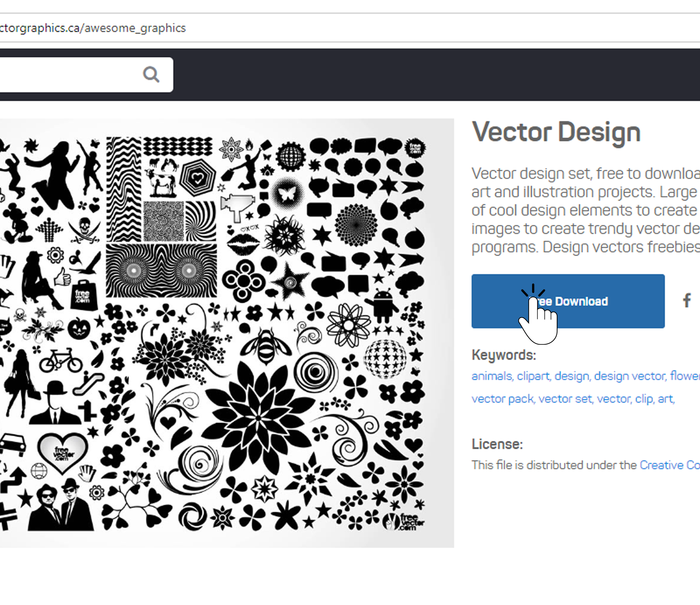Open the 'vector set' keyword link
This screenshot has height=605, width=700.
coord(565,399)
